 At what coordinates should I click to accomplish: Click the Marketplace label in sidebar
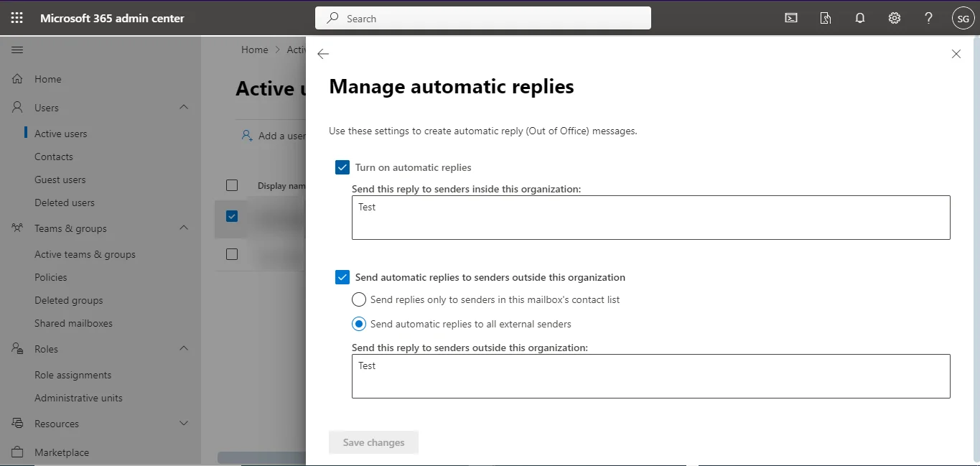tap(62, 452)
